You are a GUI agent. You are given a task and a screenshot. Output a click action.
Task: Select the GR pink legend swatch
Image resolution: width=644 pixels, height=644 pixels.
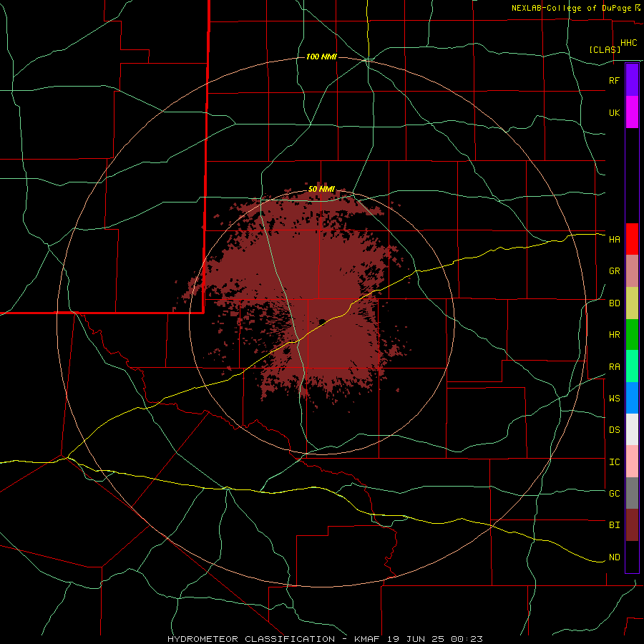pos(632,270)
